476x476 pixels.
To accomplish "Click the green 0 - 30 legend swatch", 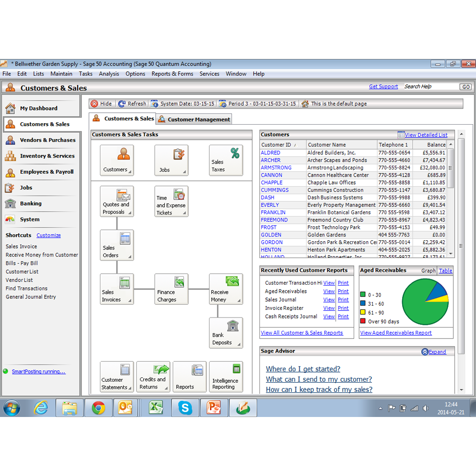I will 363,294.
